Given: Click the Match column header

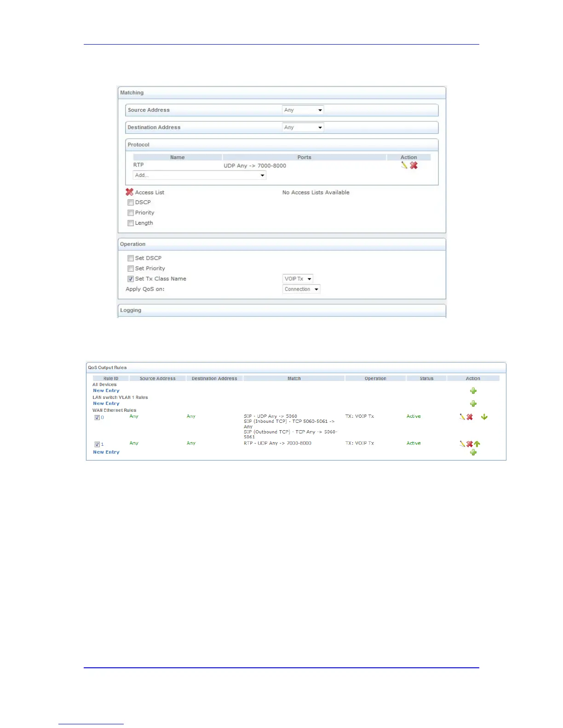Looking at the screenshot, I should click(294, 379).
